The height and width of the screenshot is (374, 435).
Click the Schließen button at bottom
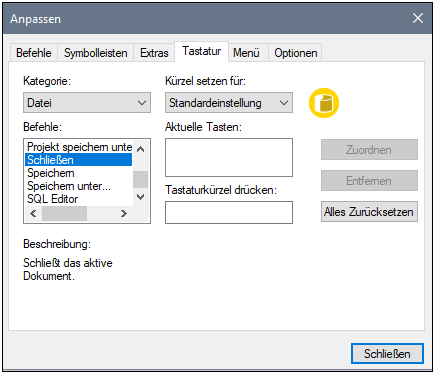point(387,353)
